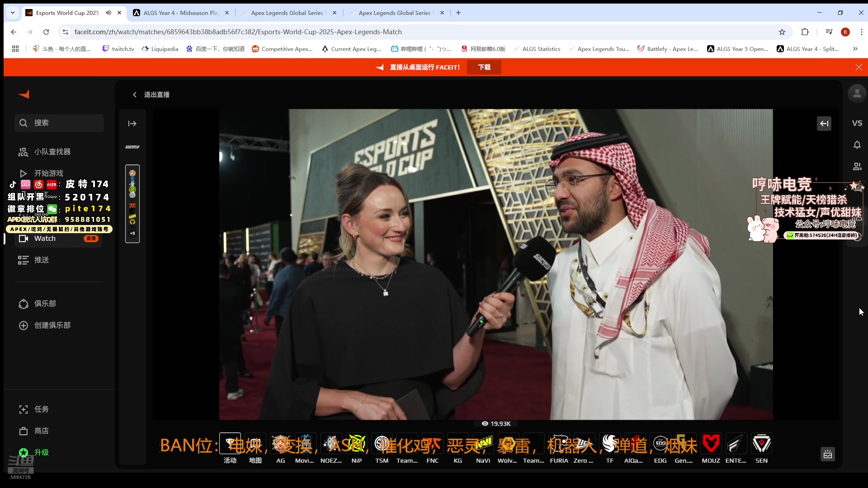
Task: Open the browser extensions icon
Action: (x=805, y=32)
